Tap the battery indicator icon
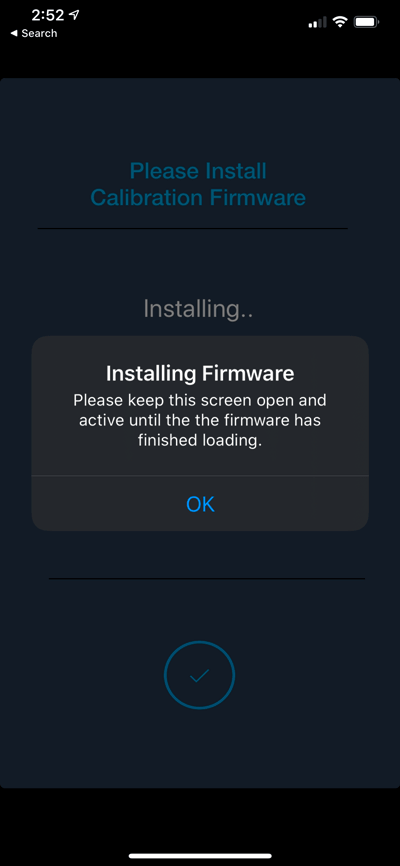This screenshot has width=400, height=866. (x=366, y=22)
